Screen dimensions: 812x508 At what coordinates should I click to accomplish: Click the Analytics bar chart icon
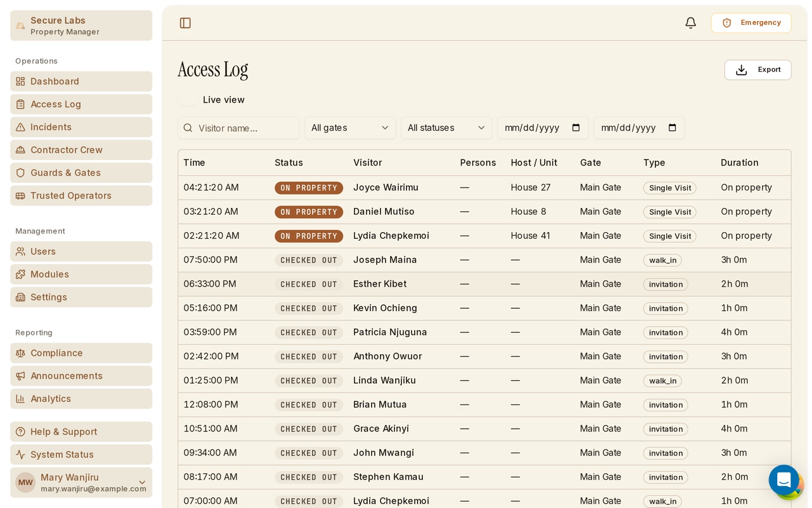point(20,399)
